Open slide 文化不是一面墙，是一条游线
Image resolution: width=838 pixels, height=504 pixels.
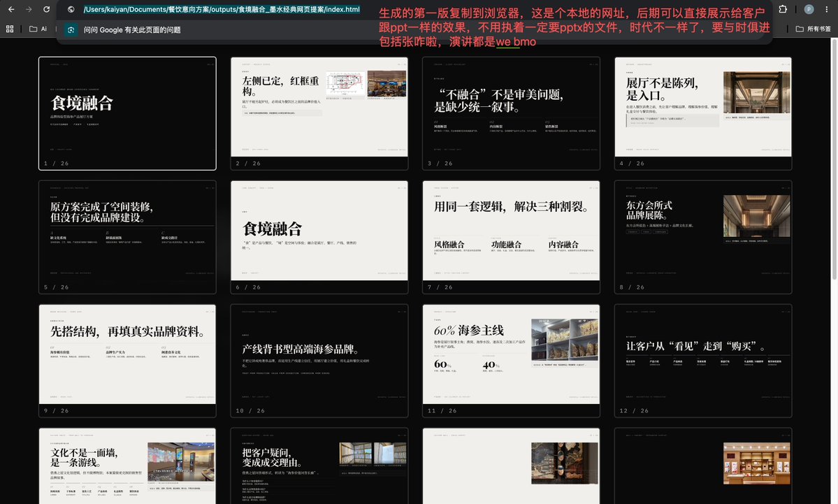click(127, 466)
